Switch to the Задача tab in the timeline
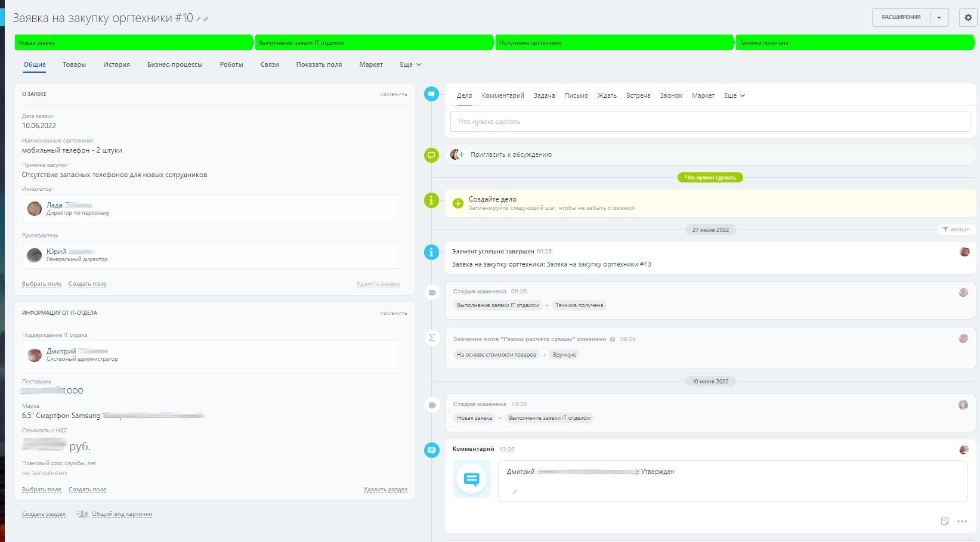Screen dimensions: 980x542 (544, 95)
